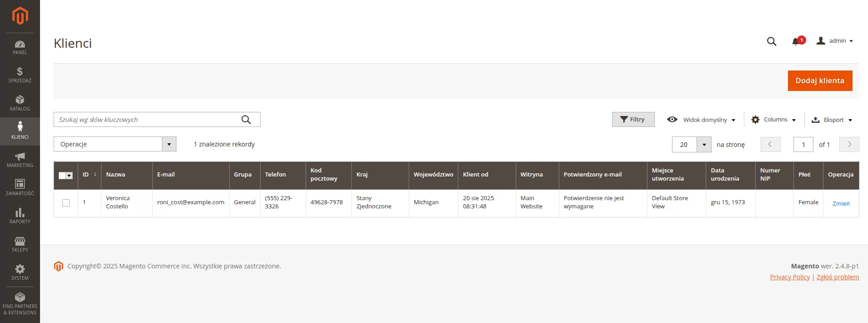Open the Marketing megaphone menu
The height and width of the screenshot is (323, 868).
(x=20, y=160)
